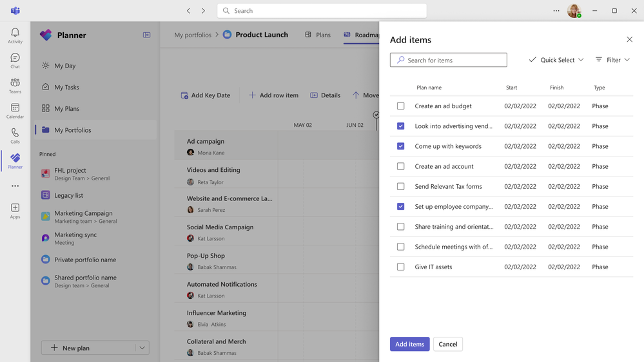Expand the New plan split-button arrow

[x=142, y=348]
